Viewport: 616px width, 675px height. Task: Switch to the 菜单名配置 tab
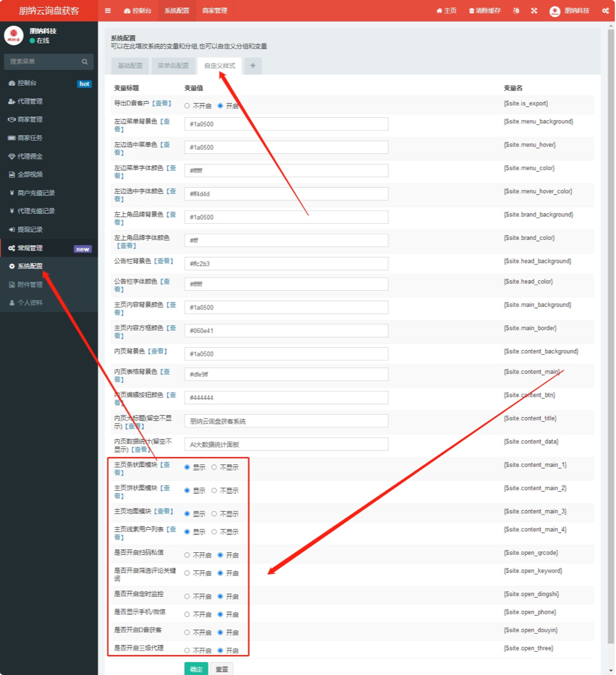173,66
